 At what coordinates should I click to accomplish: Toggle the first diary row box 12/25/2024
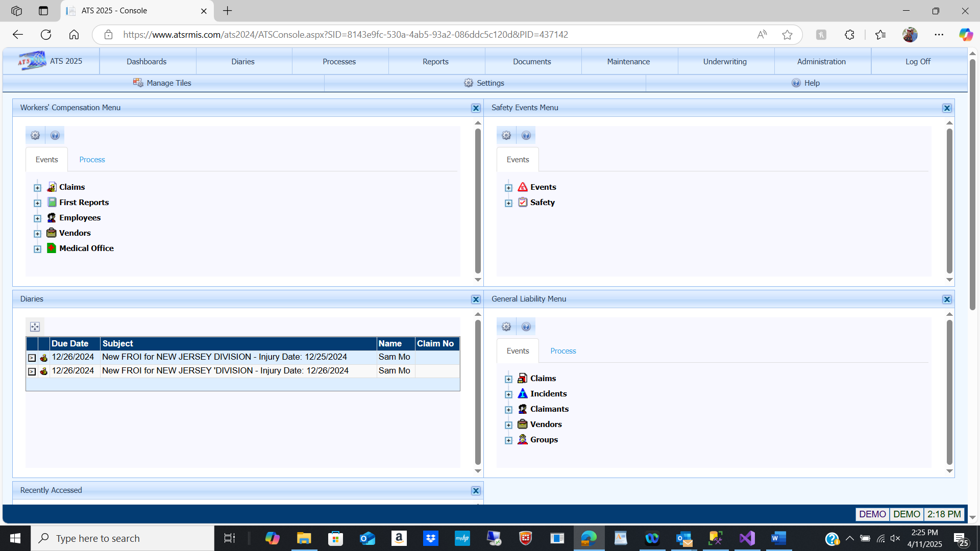pyautogui.click(x=32, y=358)
